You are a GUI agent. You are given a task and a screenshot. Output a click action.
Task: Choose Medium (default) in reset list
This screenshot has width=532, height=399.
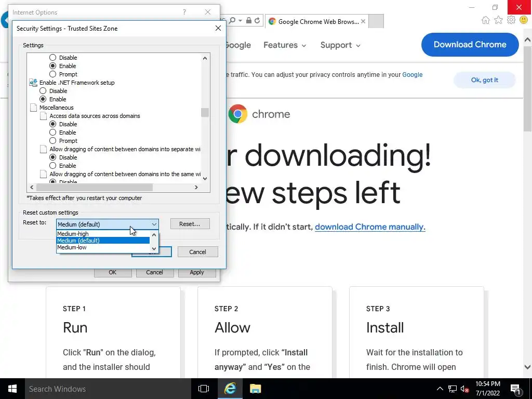point(103,240)
